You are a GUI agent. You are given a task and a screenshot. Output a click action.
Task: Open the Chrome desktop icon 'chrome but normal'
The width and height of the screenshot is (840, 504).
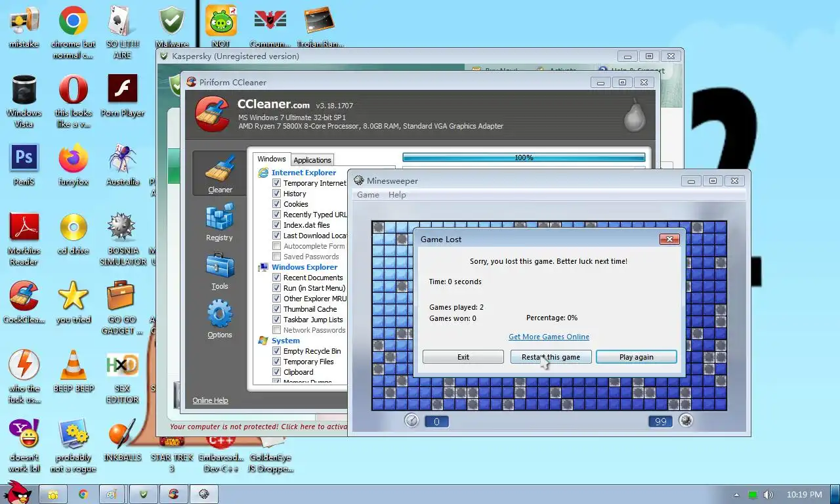click(73, 33)
